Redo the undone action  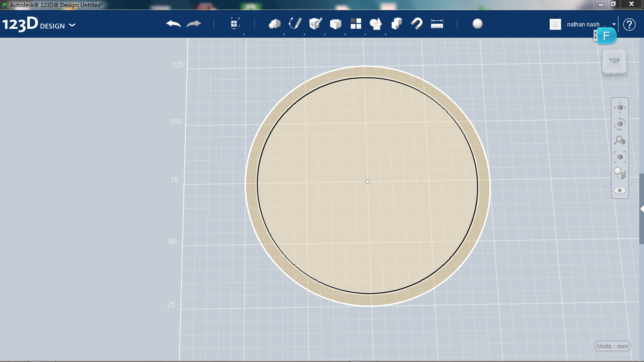tap(194, 24)
